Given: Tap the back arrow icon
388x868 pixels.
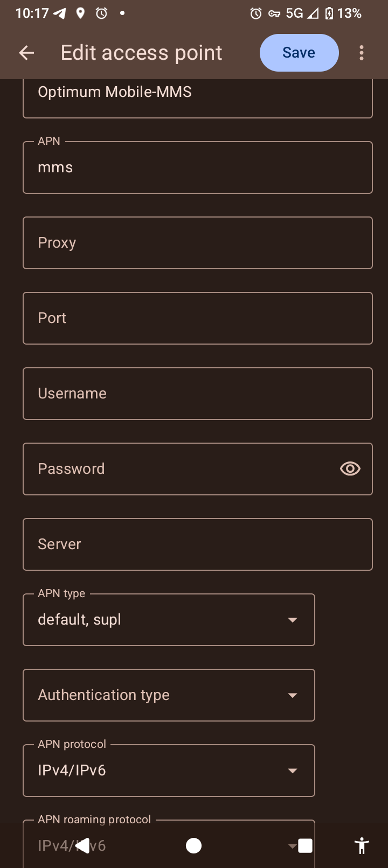Looking at the screenshot, I should 26,53.
